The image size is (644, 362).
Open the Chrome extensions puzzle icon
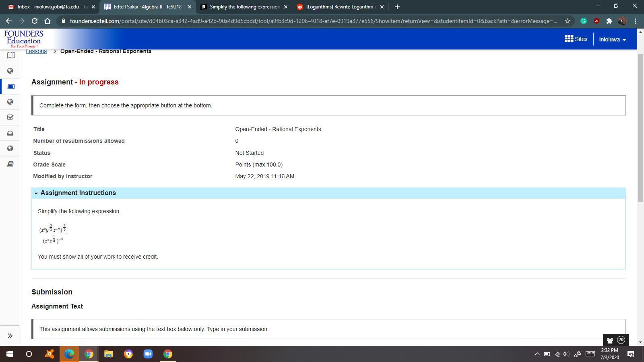click(609, 21)
